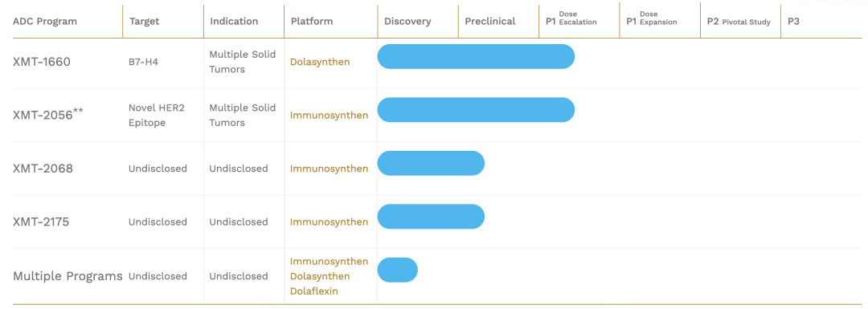Click the Multiple Programs row label
Screen dimensions: 868x309
point(68,276)
